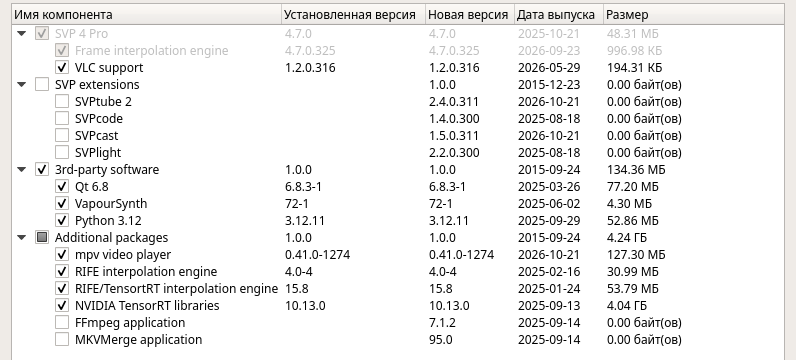Click the release date 2025-03-26
Image resolution: width=796 pixels, height=360 pixels.
tap(549, 186)
